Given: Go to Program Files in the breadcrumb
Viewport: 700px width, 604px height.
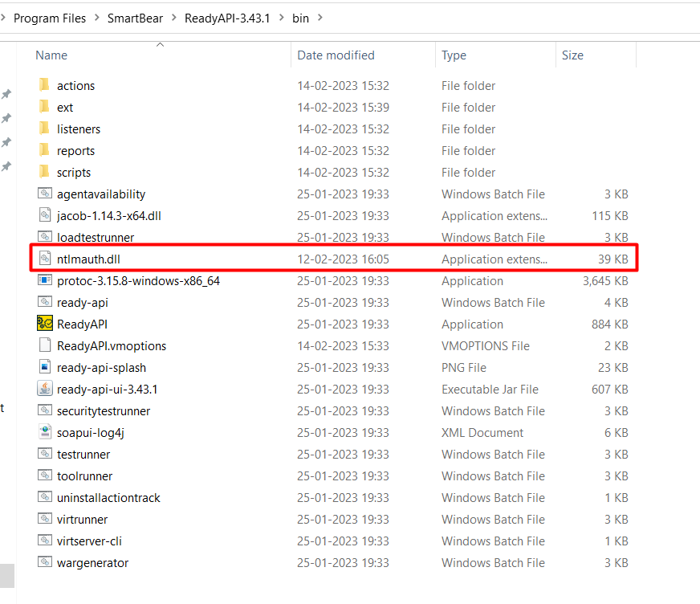Looking at the screenshot, I should pyautogui.click(x=50, y=18).
